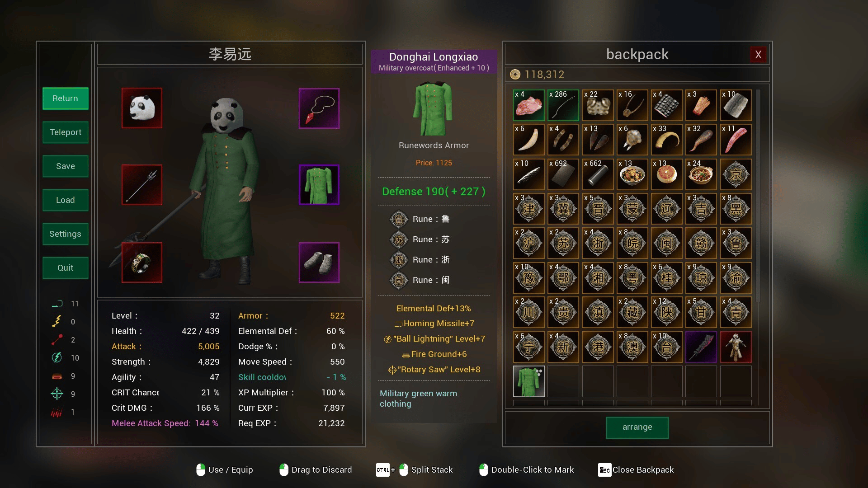Click the Return button
Image resolution: width=868 pixels, height=488 pixels.
tap(66, 99)
